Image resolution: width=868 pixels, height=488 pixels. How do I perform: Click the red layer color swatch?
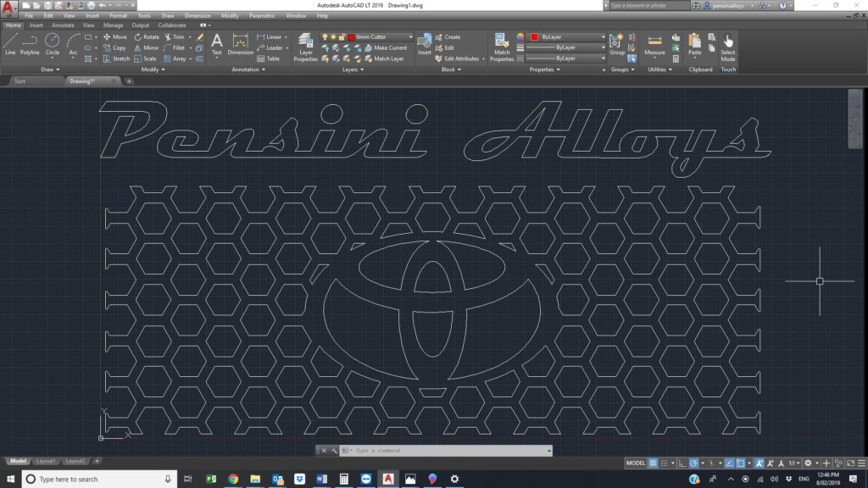[x=351, y=37]
